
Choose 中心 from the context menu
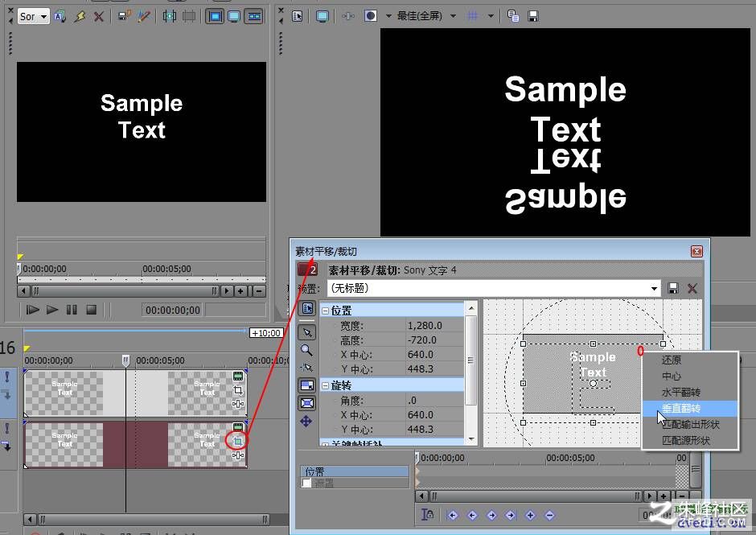(672, 376)
